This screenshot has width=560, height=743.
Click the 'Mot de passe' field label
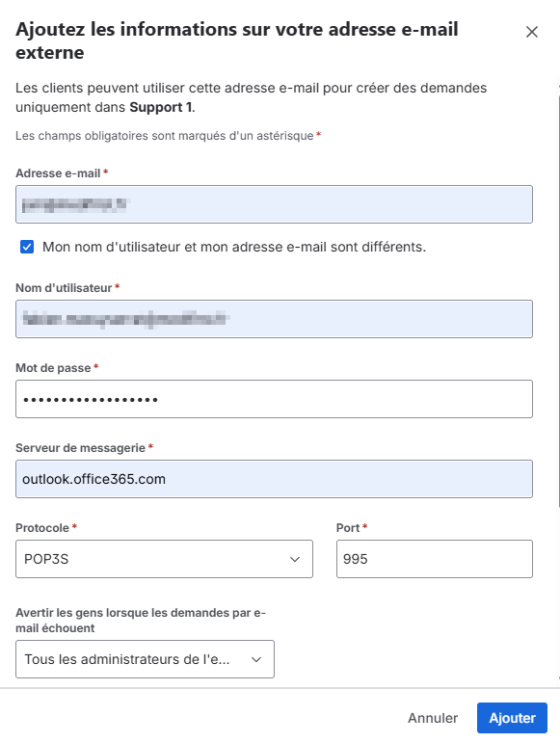53,368
